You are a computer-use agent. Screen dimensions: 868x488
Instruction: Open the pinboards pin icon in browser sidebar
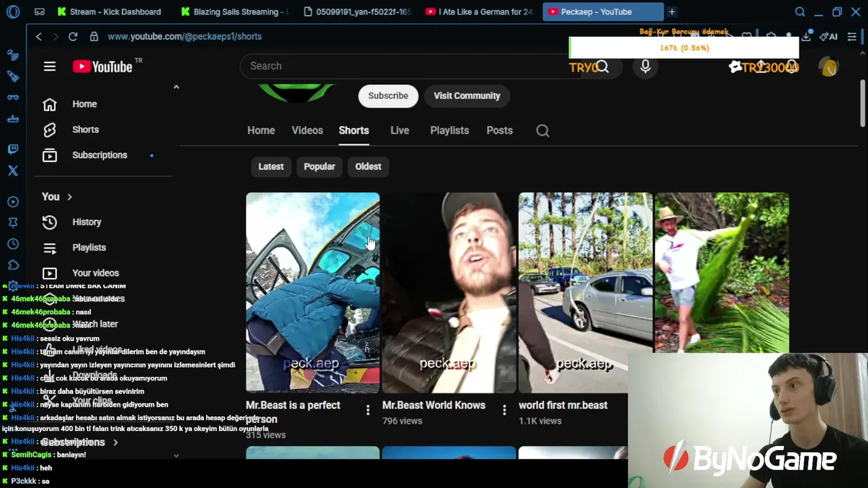13,222
